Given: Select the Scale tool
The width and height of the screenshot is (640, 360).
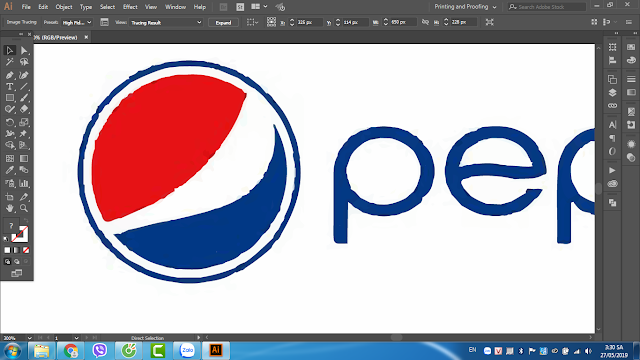Looking at the screenshot, I should coord(24,122).
